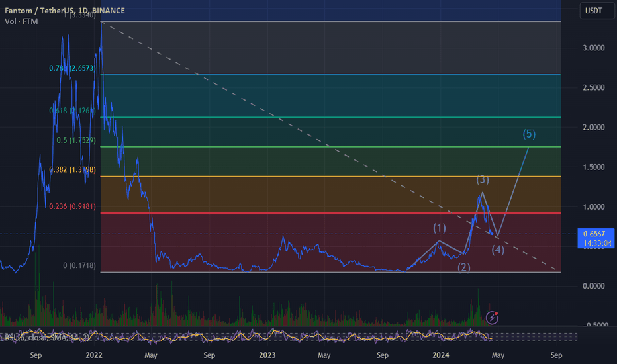Image resolution: width=617 pixels, height=364 pixels.
Task: Click the Vol · FTM indicator label
Action: pos(21,21)
